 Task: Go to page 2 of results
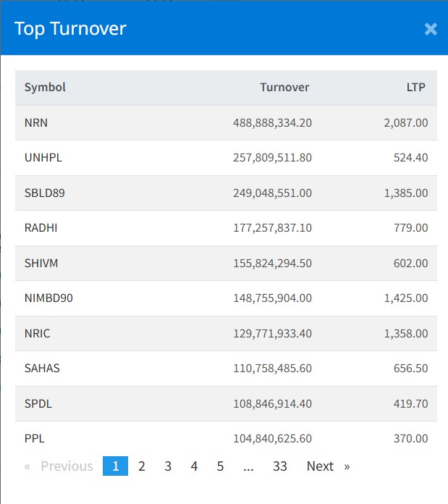pyautogui.click(x=142, y=466)
